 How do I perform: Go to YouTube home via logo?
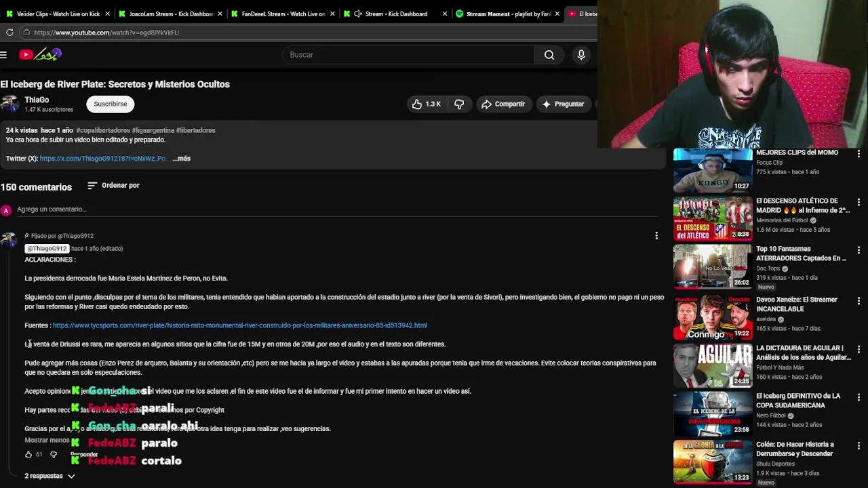pyautogui.click(x=41, y=54)
